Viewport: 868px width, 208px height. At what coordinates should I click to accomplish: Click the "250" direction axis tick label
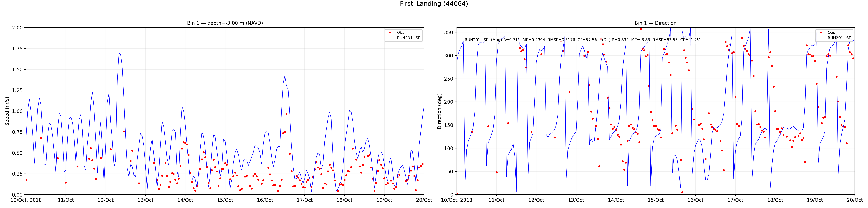449,79
